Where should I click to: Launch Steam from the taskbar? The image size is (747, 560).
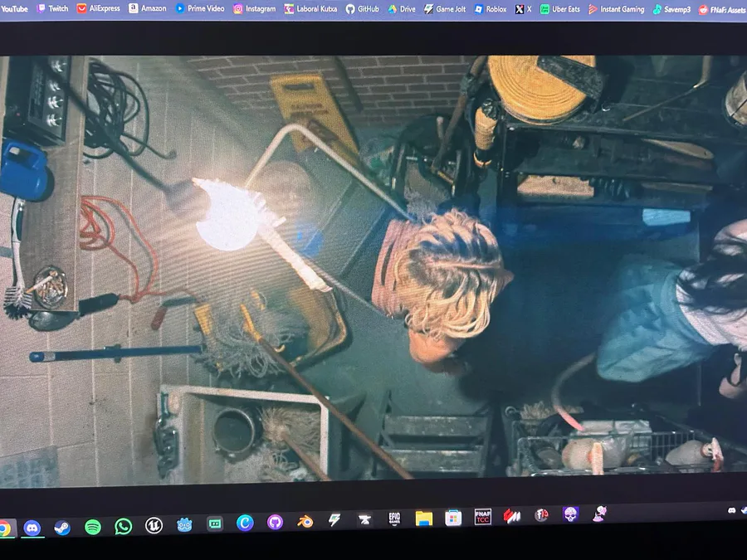tap(62, 527)
